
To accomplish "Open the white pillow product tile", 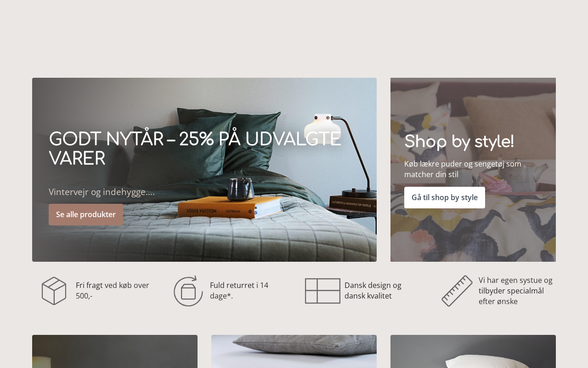I will tap(473, 351).
